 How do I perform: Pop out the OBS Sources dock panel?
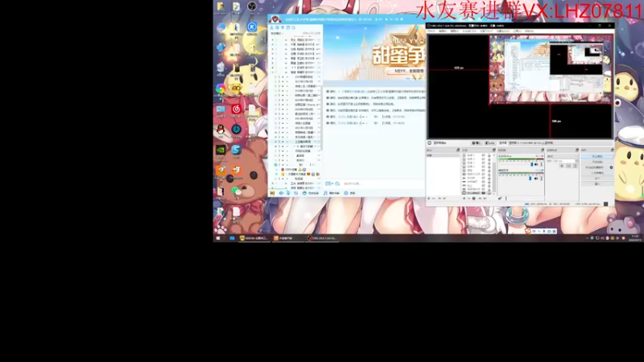494,150
